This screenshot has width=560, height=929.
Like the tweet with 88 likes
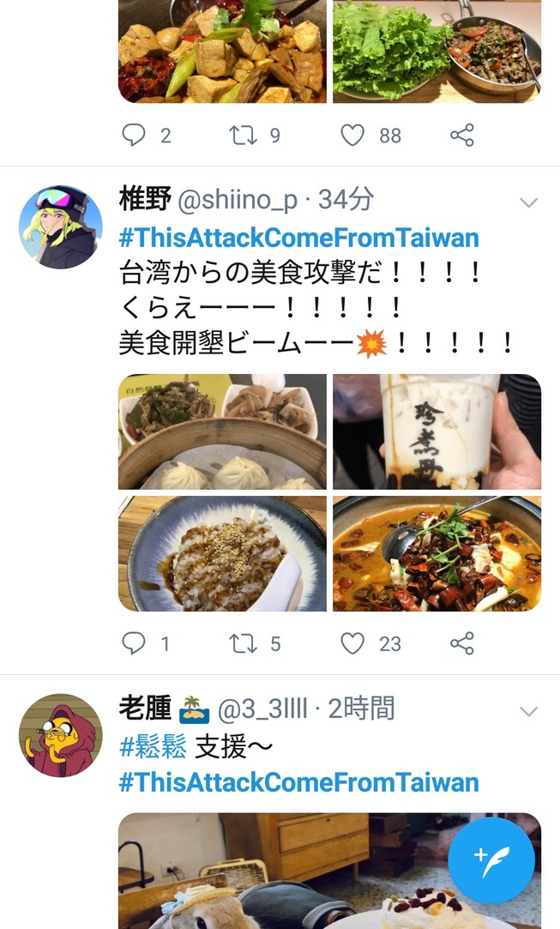352,135
